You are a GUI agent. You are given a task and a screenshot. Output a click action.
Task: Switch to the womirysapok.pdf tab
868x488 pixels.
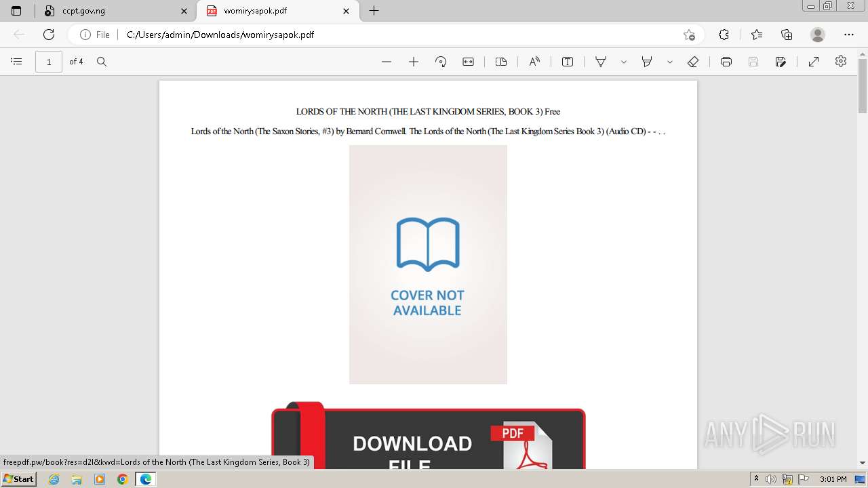(278, 11)
